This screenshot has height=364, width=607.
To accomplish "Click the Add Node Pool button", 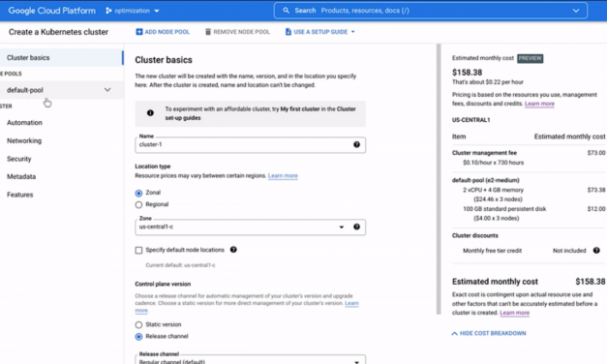I will click(x=163, y=32).
